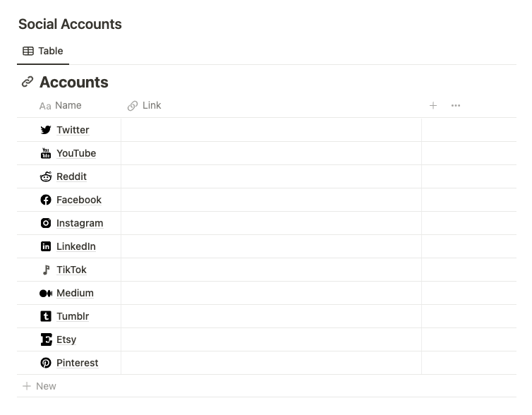Open the Name column header menu

(x=68, y=106)
